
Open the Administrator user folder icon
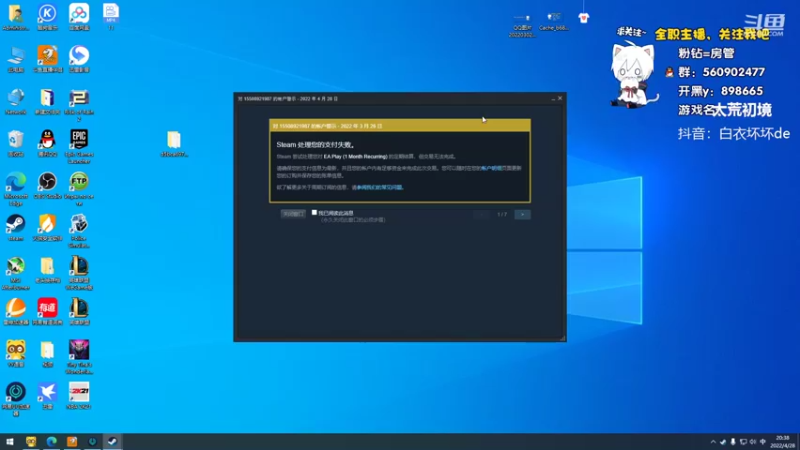(x=16, y=17)
